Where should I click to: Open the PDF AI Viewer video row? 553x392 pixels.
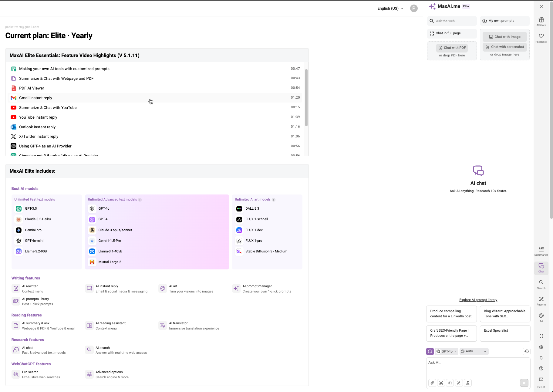(x=155, y=88)
